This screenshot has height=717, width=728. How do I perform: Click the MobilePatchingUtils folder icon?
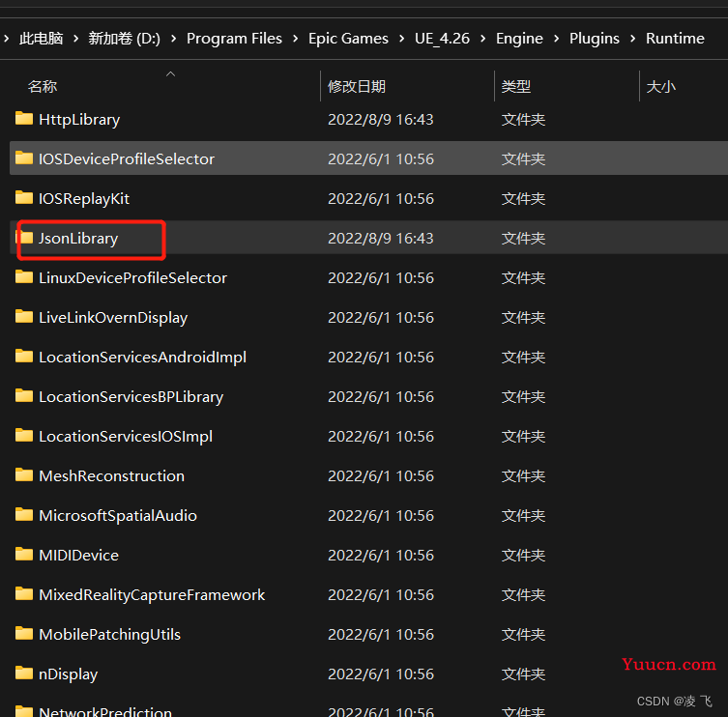(x=24, y=634)
